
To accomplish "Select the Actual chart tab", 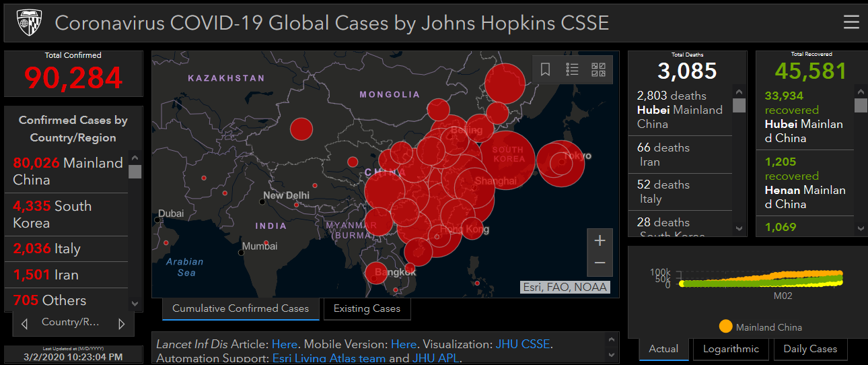I will coord(663,349).
